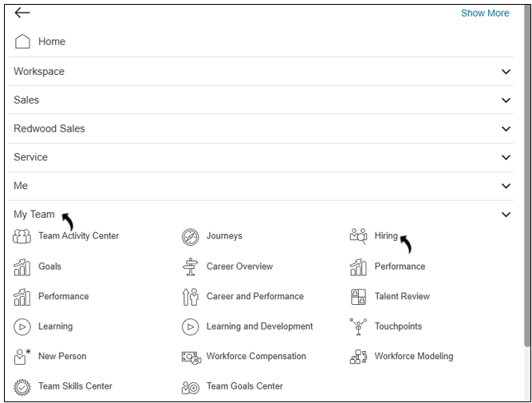Image resolution: width=532 pixels, height=403 pixels.
Task: Click the Hiring people icon
Action: coord(358,236)
